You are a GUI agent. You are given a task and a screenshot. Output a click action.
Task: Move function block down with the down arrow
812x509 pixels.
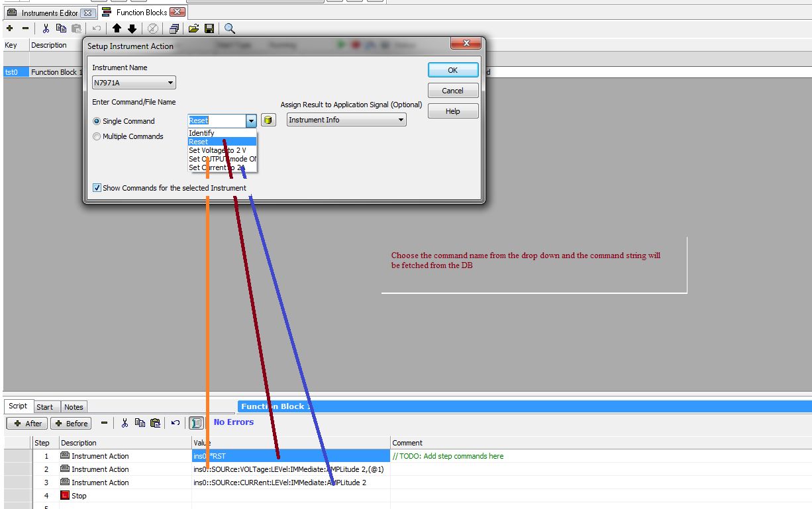[132, 28]
